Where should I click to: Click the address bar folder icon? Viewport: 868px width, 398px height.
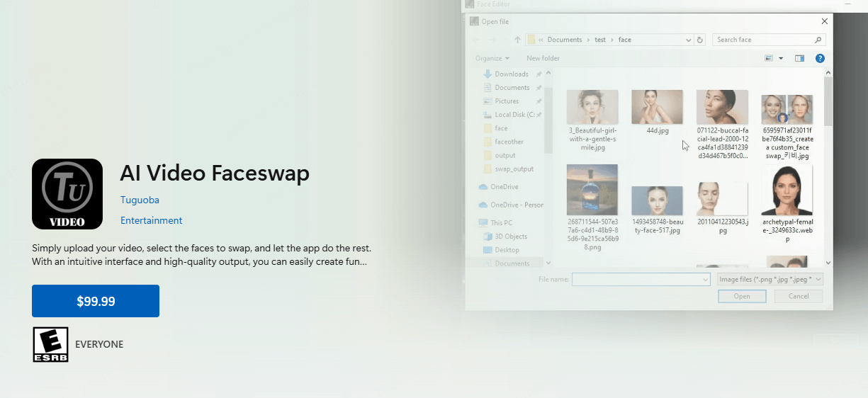coord(531,40)
